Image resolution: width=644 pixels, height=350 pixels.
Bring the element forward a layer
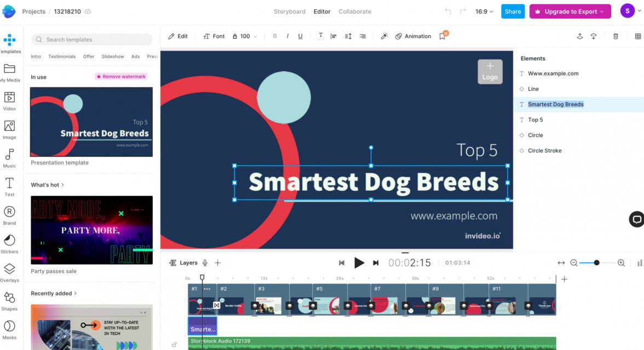click(579, 36)
